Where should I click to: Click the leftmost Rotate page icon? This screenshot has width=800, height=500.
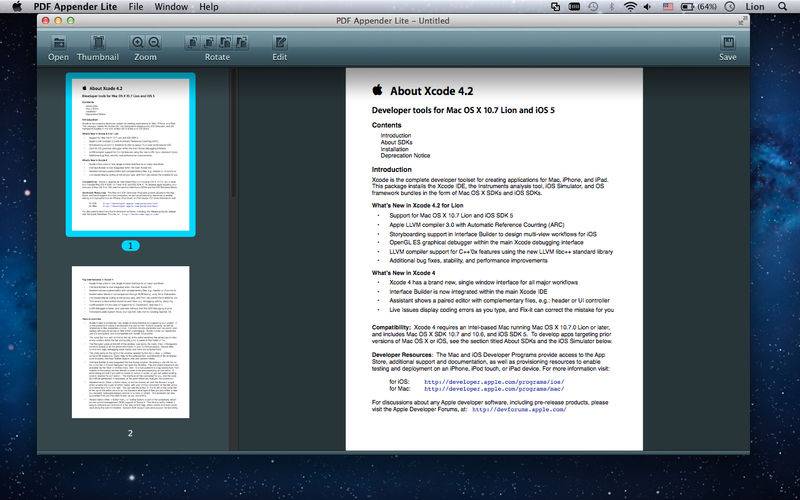193,42
